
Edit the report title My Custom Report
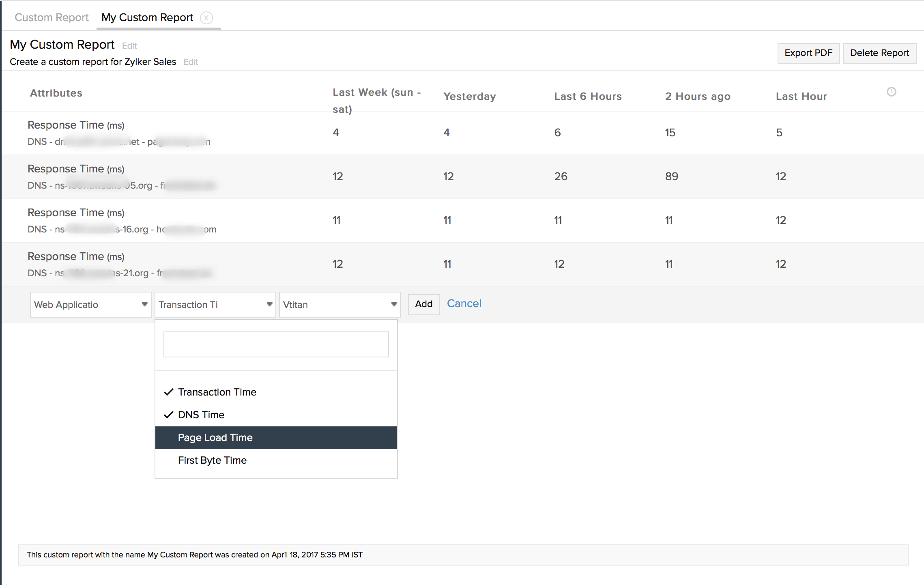129,46
